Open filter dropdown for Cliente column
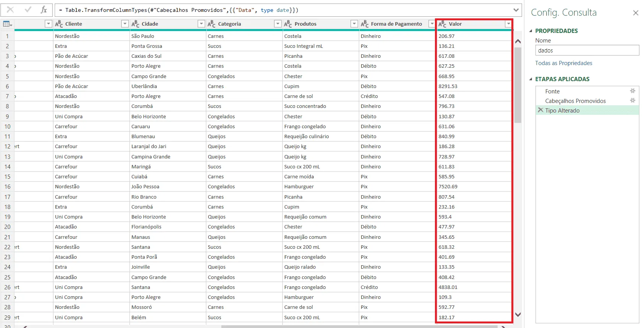This screenshot has height=328, width=644. click(125, 24)
